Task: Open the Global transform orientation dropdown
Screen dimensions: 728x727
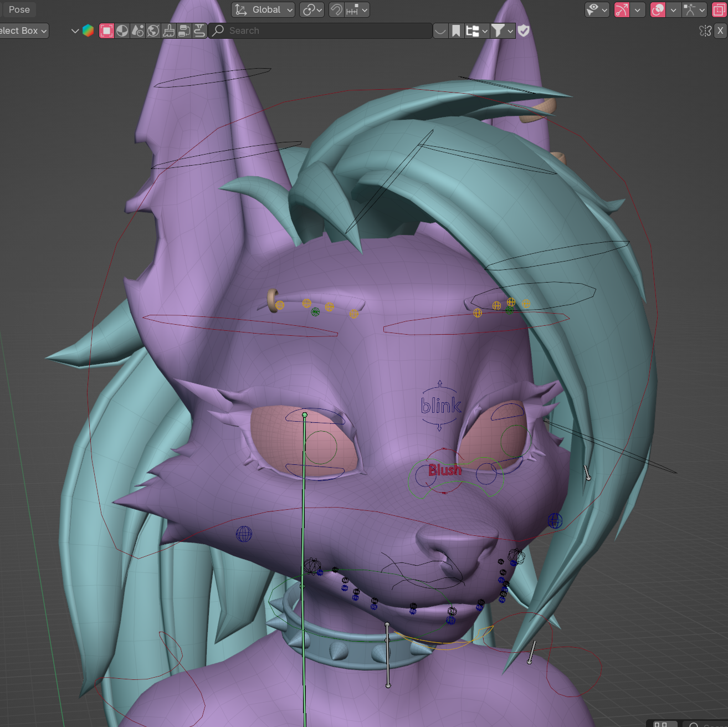Action: 263,9
